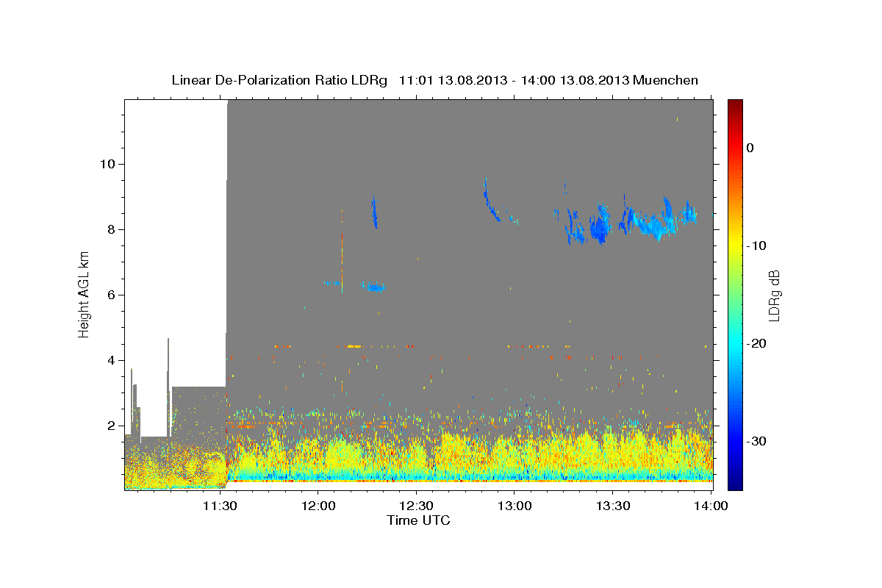The height and width of the screenshot is (588, 882).
Task: Click the 12:30 time tick label
Action: coord(417,506)
